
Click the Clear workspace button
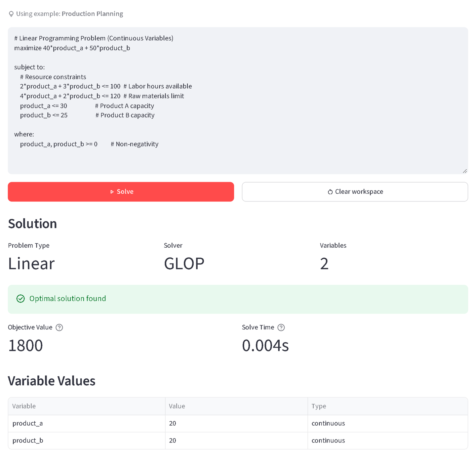point(355,192)
